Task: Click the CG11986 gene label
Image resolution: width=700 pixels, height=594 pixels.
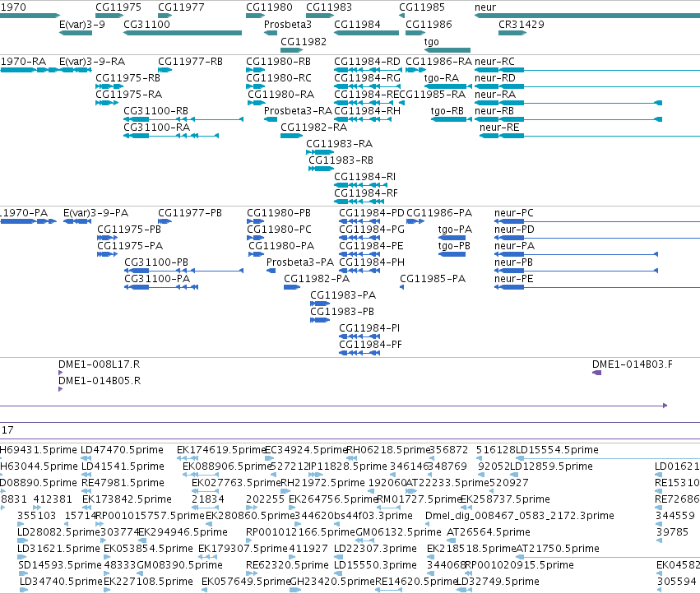Action: [429, 25]
